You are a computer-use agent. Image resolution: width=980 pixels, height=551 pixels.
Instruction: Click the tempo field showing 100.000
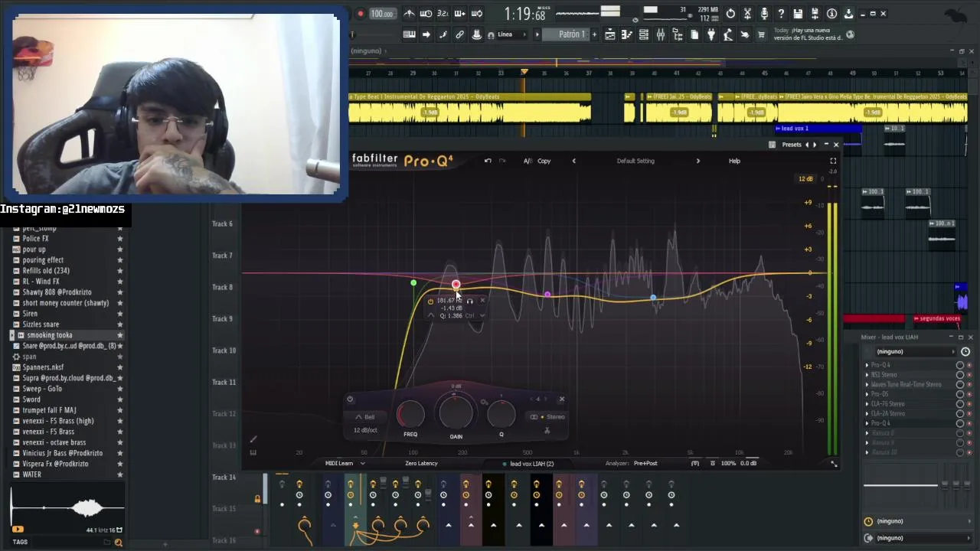(381, 14)
